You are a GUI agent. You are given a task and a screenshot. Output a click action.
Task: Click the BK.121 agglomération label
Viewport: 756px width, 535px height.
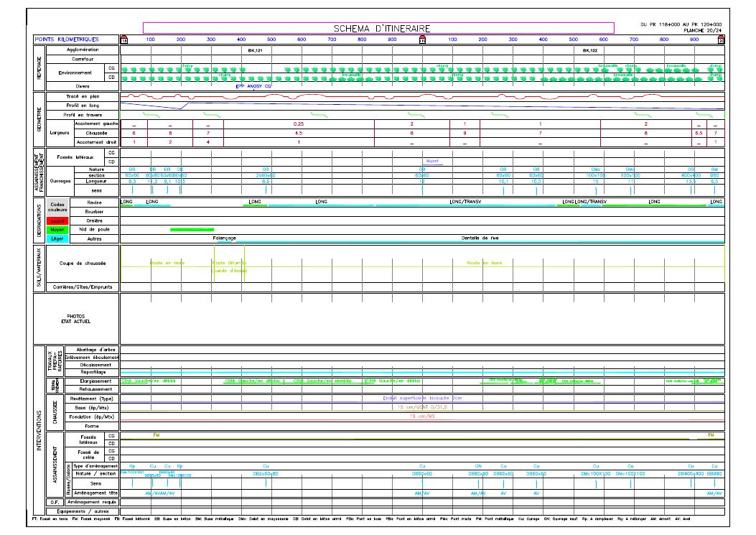coord(255,51)
